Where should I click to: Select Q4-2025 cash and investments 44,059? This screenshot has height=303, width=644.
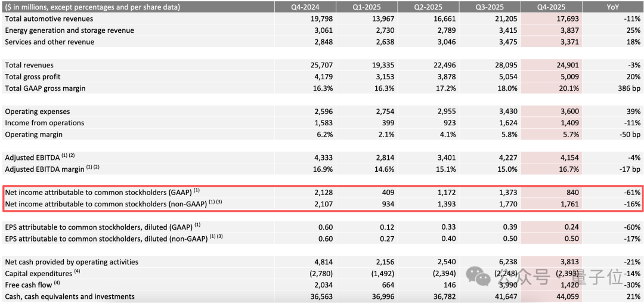pyautogui.click(x=568, y=296)
